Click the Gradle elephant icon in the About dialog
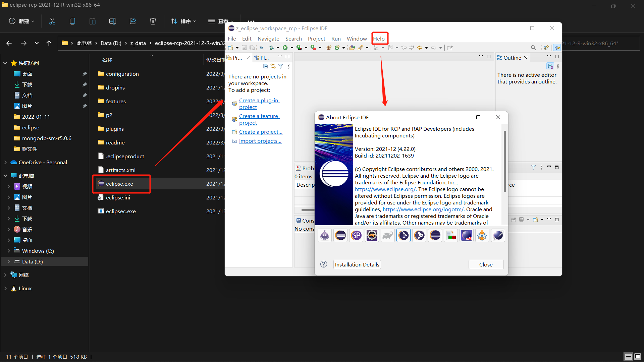Image resolution: width=644 pixels, height=362 pixels. coord(387,235)
